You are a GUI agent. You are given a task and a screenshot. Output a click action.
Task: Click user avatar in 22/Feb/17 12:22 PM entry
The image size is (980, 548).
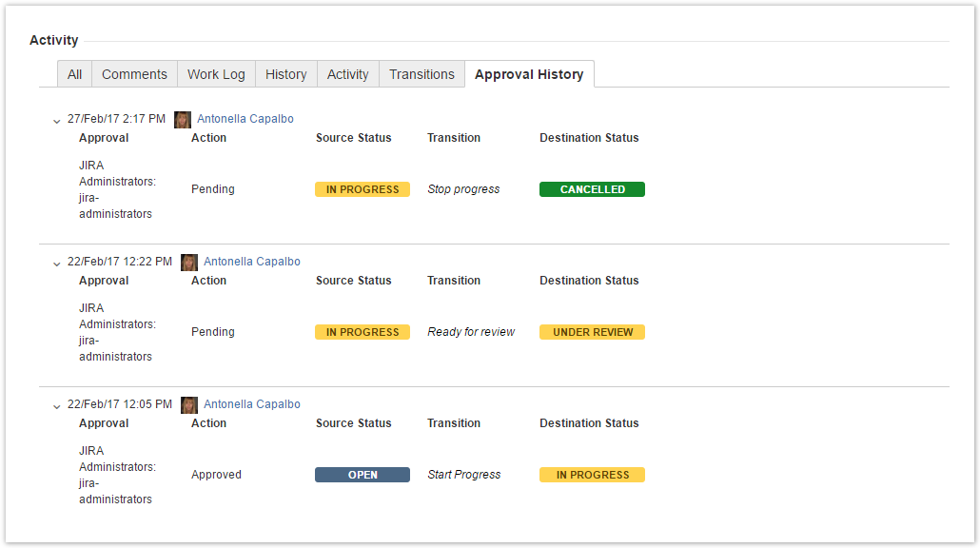189,263
